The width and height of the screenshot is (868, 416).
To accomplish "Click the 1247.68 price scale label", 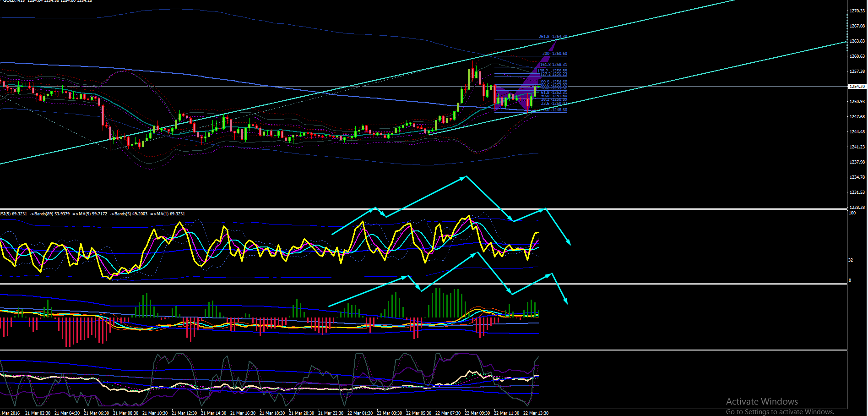I will pos(857,117).
